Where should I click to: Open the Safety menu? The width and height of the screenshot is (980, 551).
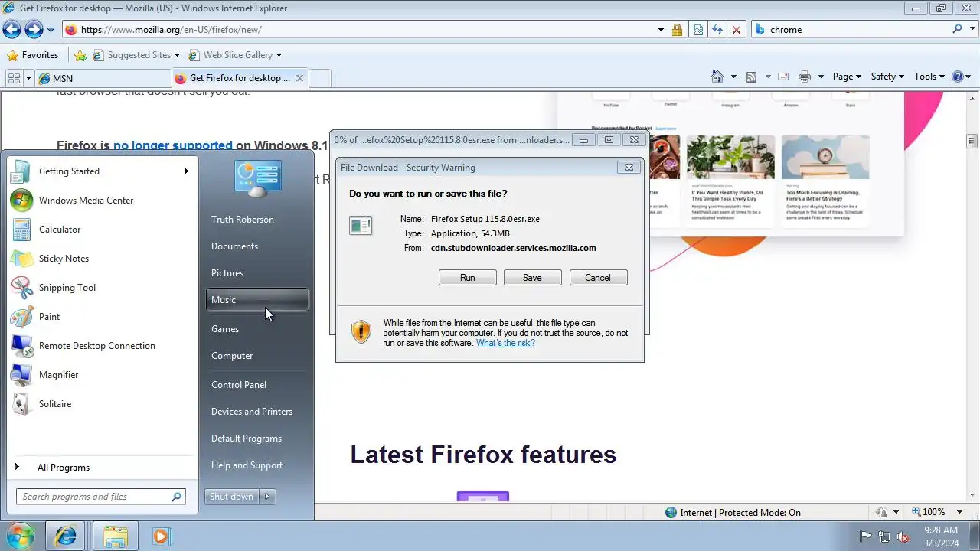click(x=887, y=77)
